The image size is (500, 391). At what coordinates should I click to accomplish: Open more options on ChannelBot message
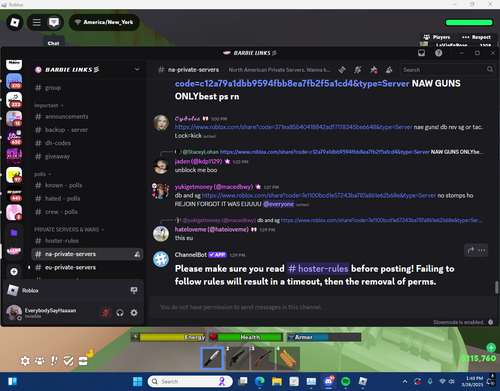[x=482, y=250]
